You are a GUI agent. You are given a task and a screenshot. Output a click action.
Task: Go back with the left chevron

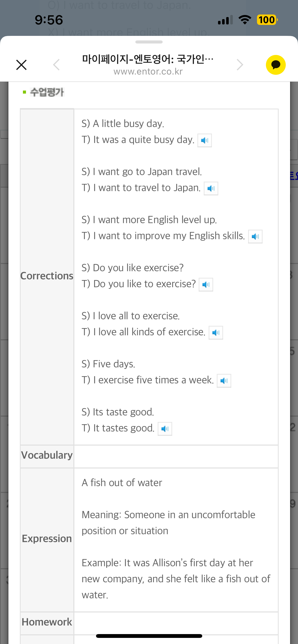tap(57, 65)
